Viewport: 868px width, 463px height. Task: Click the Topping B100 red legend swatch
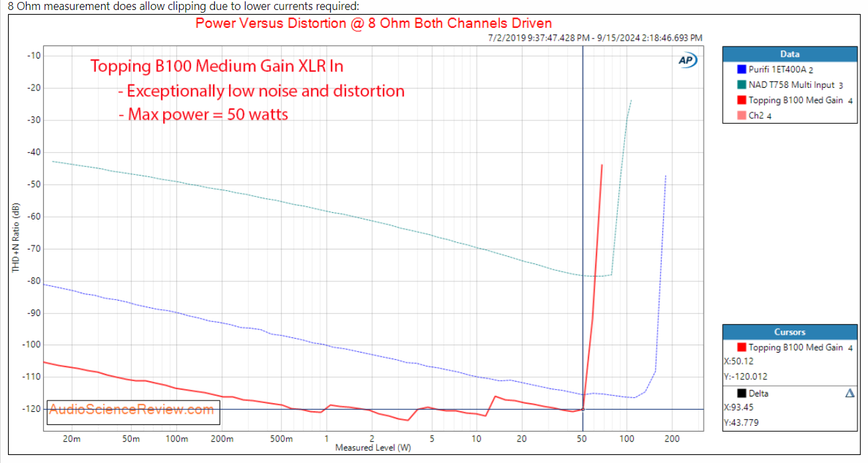(x=742, y=100)
